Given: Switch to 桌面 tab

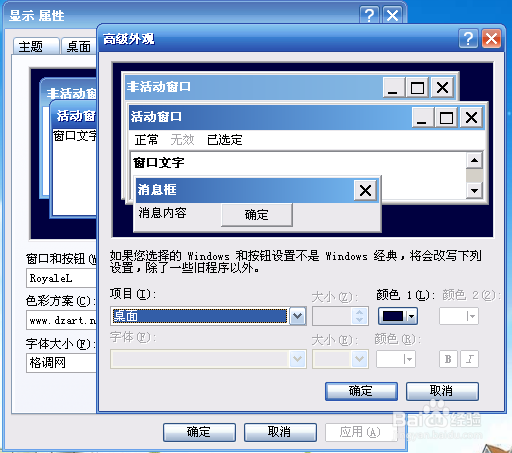Looking at the screenshot, I should pos(79,46).
